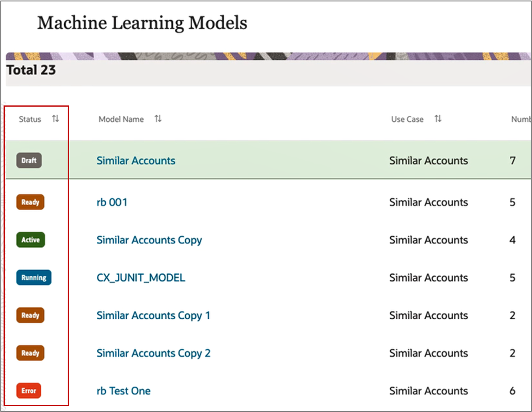The width and height of the screenshot is (532, 412).
Task: Sort by the Use Case column arrows
Action: pyautogui.click(x=438, y=119)
